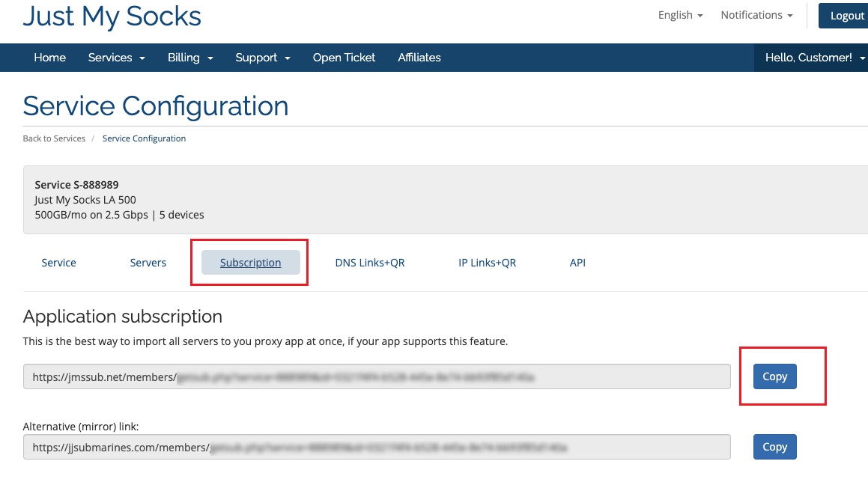Open the DNS Links+QR tab
The image size is (868, 479).
[x=370, y=263]
